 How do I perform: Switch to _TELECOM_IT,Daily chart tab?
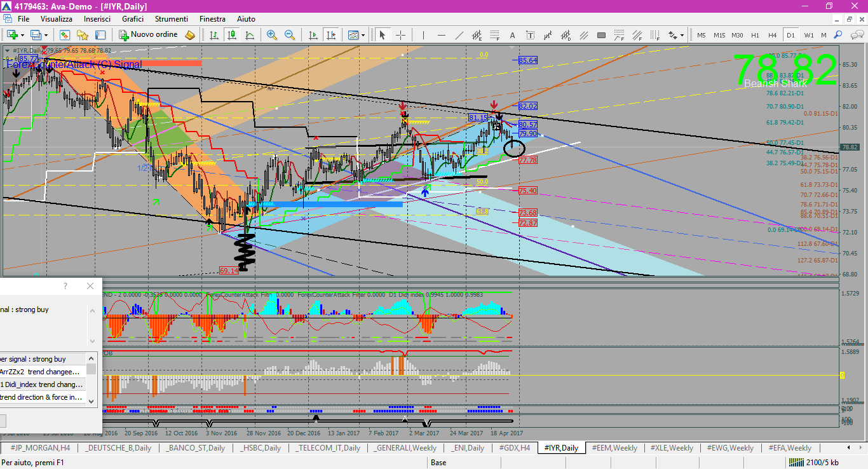(327, 448)
